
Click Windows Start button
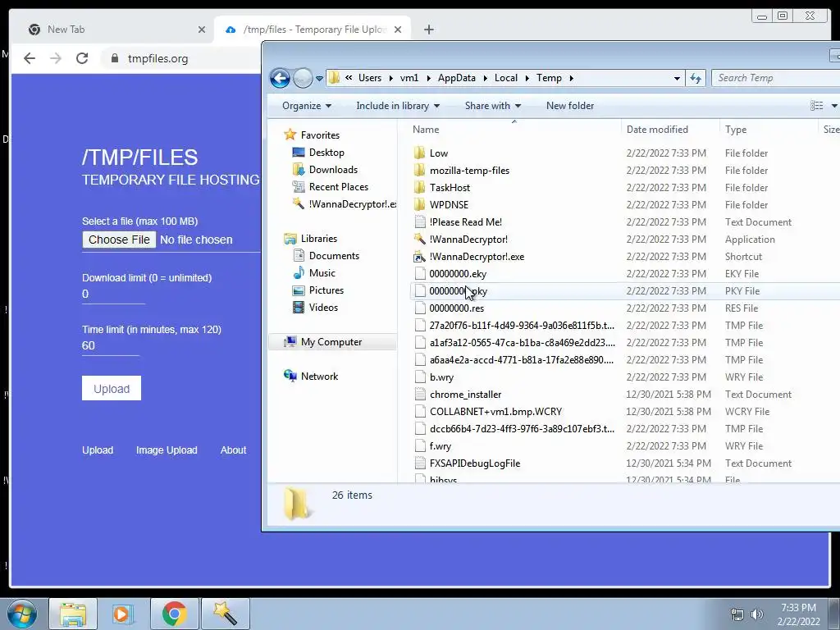click(22, 614)
